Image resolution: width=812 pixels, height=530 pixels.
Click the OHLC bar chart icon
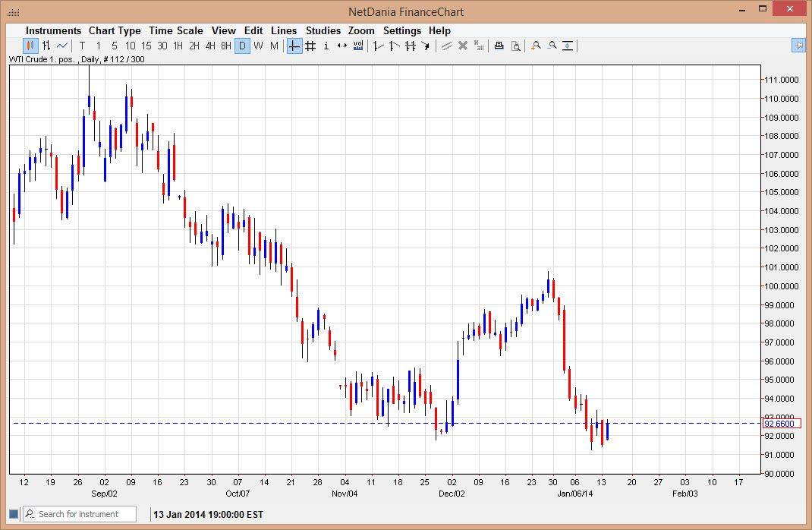46,46
